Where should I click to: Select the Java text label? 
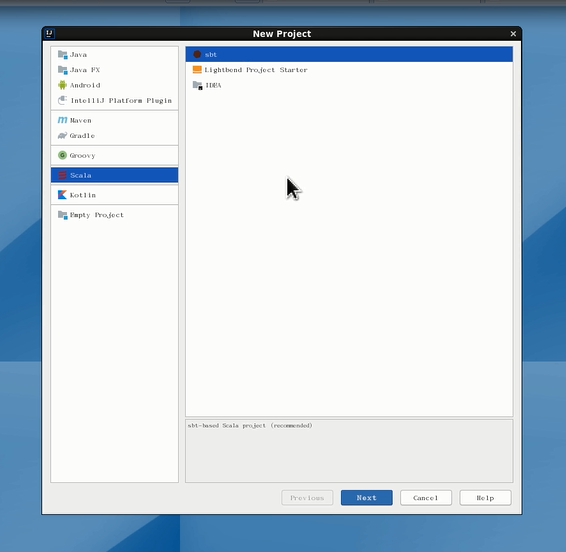coord(78,55)
